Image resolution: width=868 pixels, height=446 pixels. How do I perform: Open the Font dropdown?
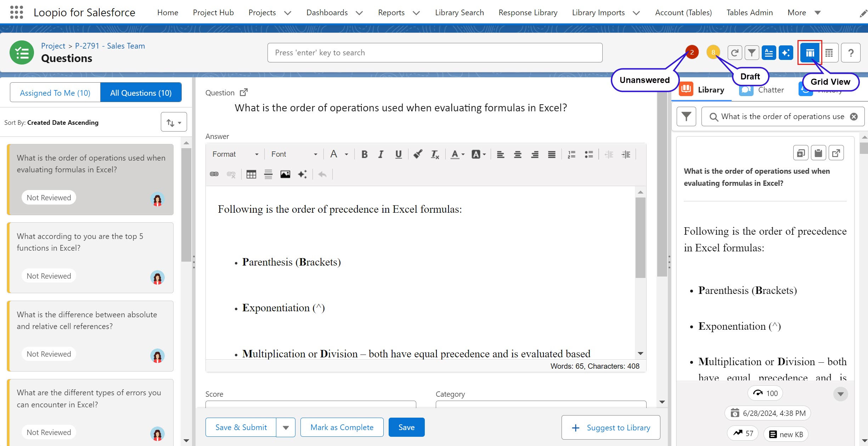[x=294, y=154]
